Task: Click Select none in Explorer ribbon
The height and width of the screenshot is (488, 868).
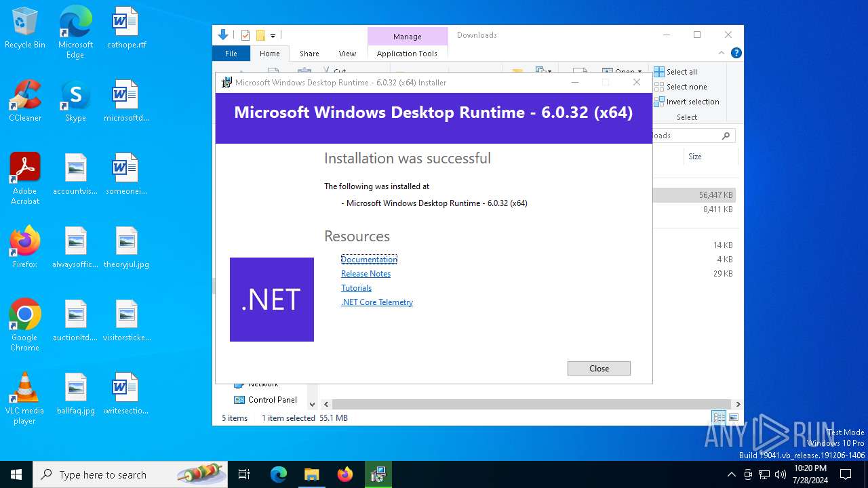Action: pyautogui.click(x=680, y=87)
